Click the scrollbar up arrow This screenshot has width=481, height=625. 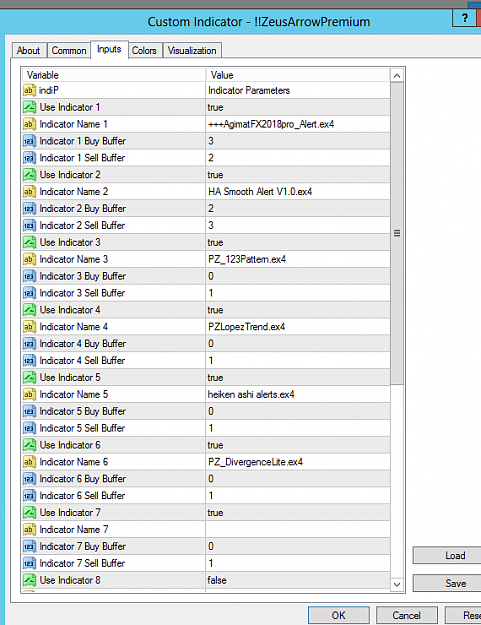(x=397, y=76)
